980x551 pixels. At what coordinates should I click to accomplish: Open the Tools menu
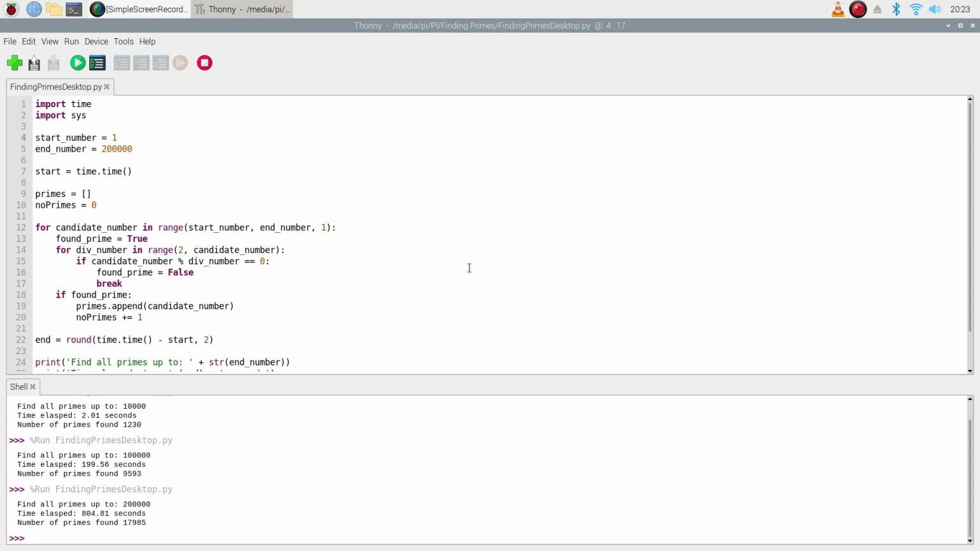[x=123, y=41]
